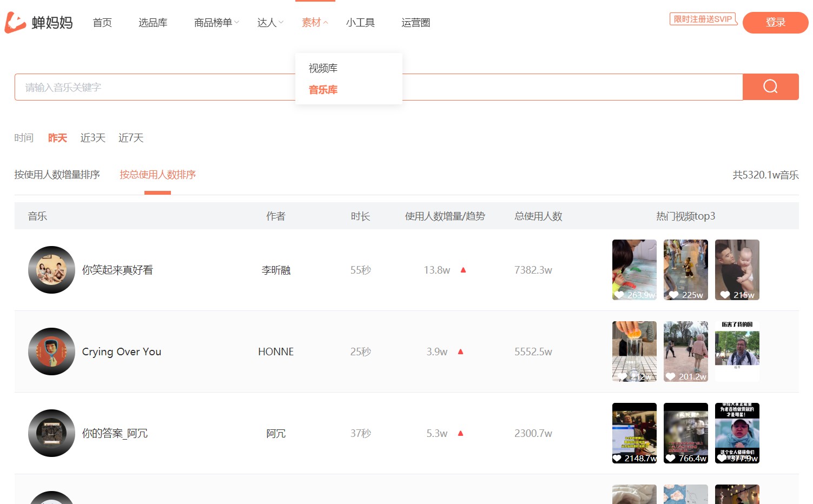Click the red trend arrow beside 5.3w
Image resolution: width=813 pixels, height=504 pixels.
click(460, 433)
